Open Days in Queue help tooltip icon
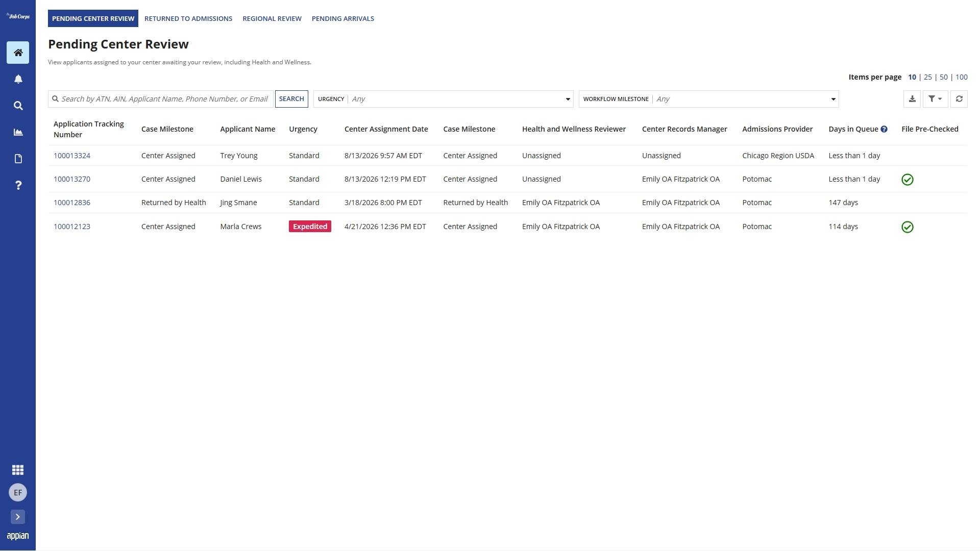This screenshot has height=551, width=980. tap(884, 129)
